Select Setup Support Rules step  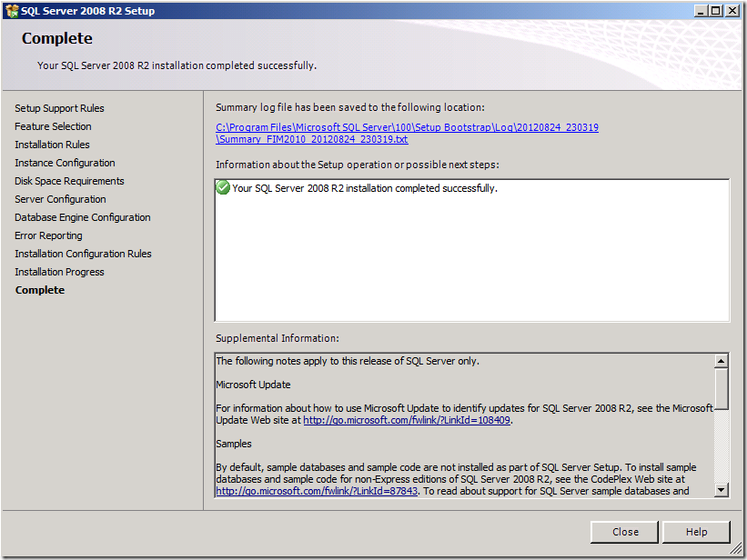(x=59, y=108)
